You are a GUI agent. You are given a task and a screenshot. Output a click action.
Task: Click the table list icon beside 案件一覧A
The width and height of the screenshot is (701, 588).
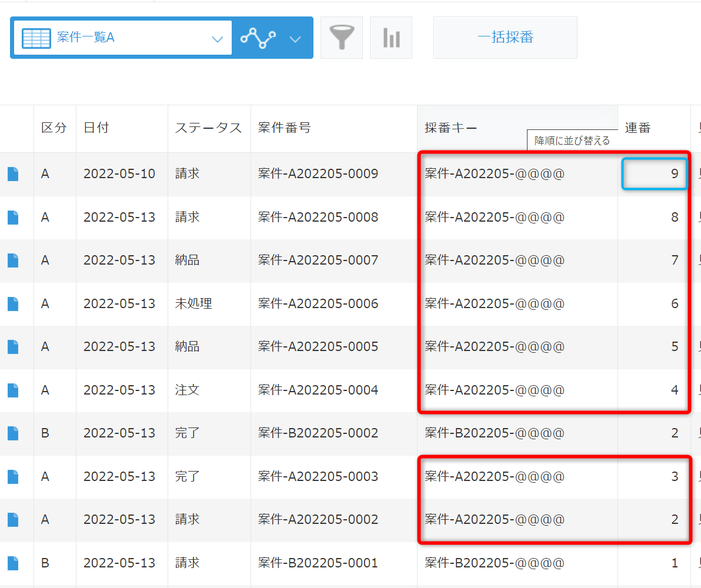pyautogui.click(x=36, y=38)
